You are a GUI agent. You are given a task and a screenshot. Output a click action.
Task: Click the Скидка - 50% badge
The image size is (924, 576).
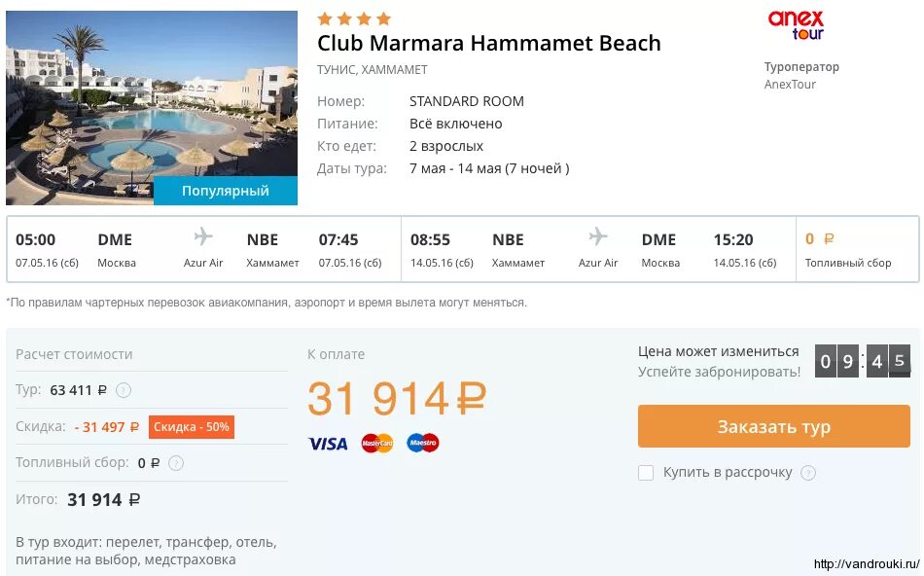pyautogui.click(x=192, y=427)
